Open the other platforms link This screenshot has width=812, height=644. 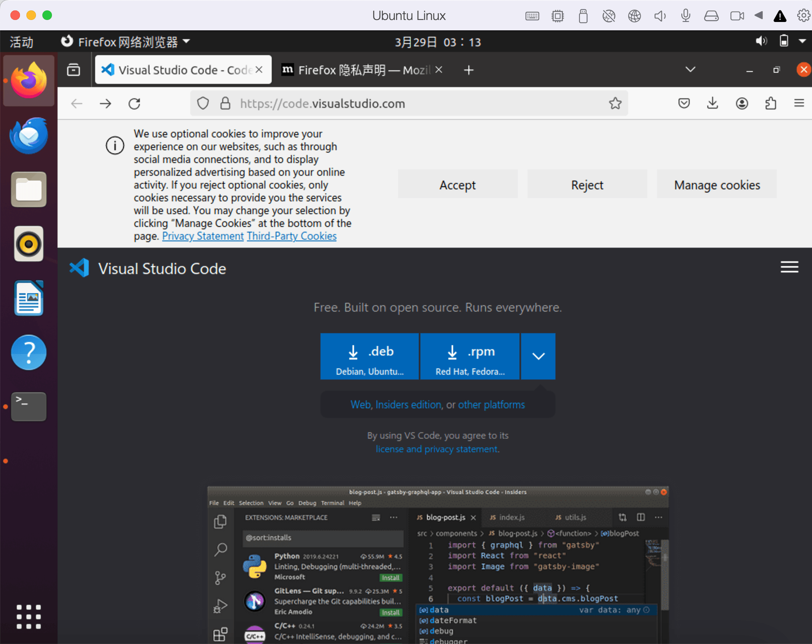point(491,405)
